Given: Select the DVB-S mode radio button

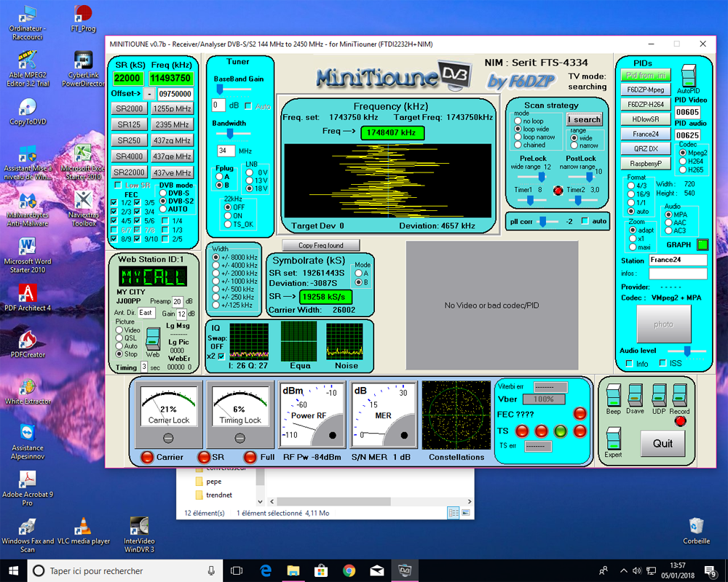Looking at the screenshot, I should coord(163,193).
